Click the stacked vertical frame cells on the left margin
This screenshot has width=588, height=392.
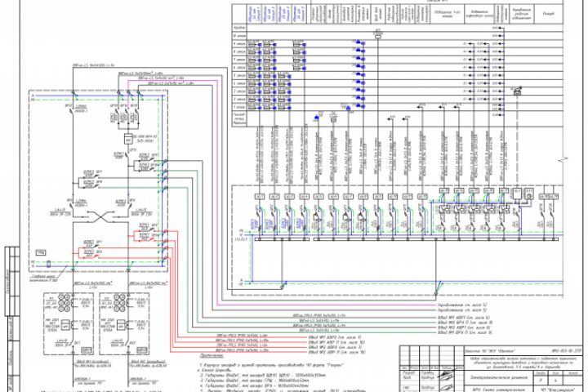(12, 281)
